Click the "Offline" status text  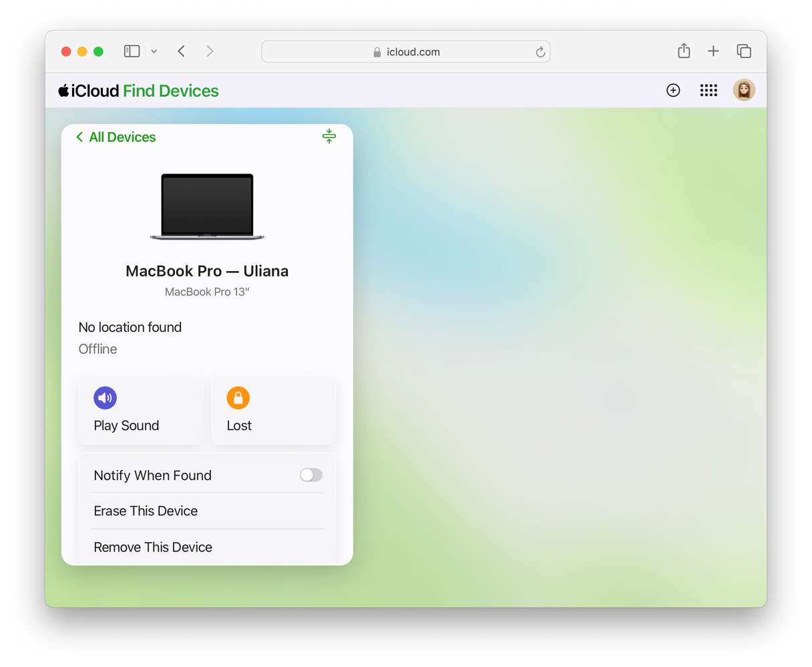point(98,349)
